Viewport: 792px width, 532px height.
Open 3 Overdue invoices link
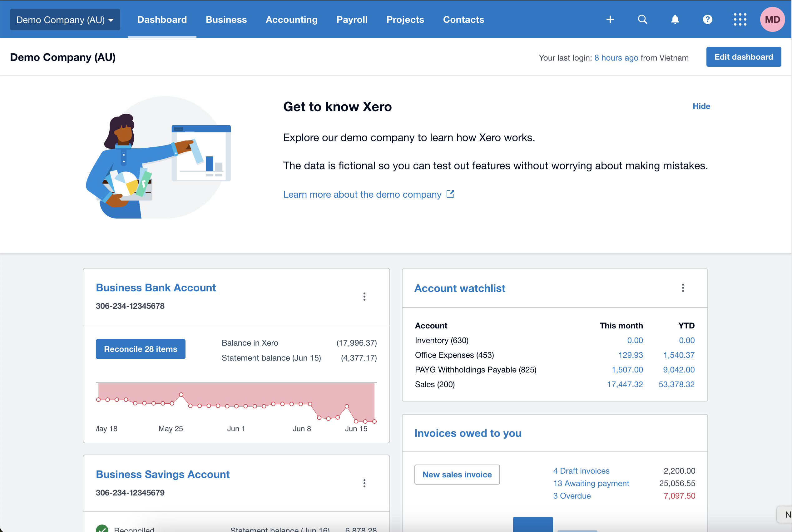pyautogui.click(x=572, y=496)
